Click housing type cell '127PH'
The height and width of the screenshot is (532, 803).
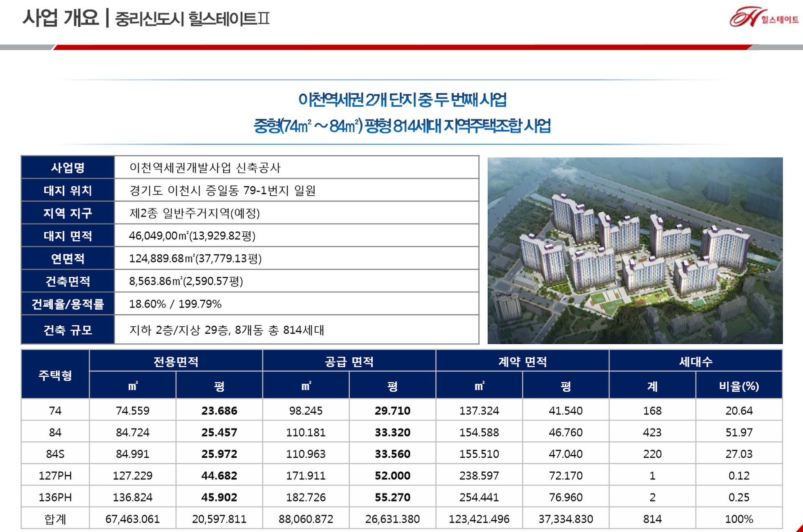coord(55,476)
